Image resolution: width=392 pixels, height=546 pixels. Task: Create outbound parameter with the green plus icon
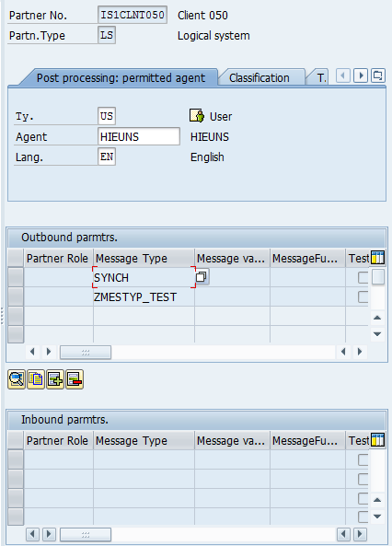(55, 379)
